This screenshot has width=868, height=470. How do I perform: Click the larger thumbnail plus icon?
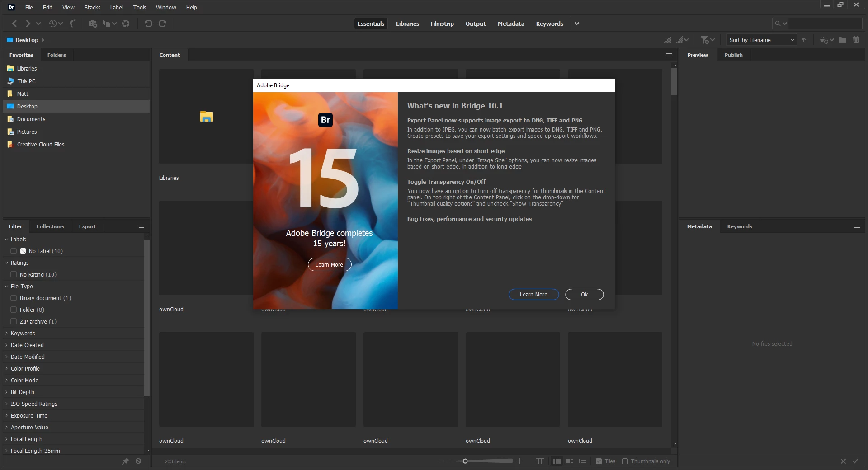pyautogui.click(x=519, y=461)
